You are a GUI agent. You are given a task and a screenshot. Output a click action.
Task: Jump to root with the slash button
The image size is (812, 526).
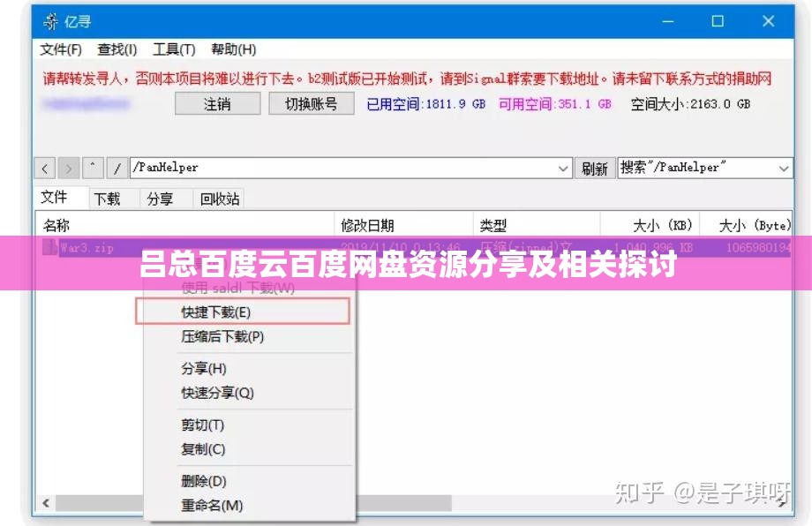pyautogui.click(x=117, y=169)
